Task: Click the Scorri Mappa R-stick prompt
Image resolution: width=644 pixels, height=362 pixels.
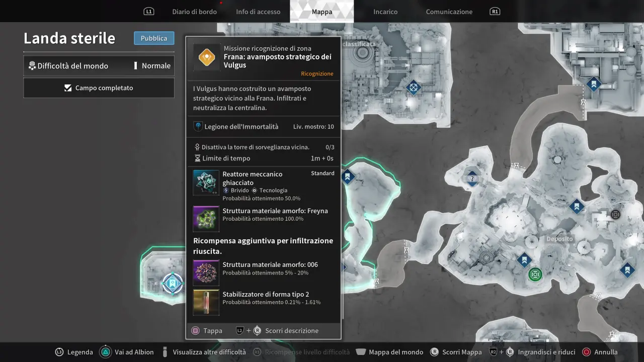Action: coord(456,352)
